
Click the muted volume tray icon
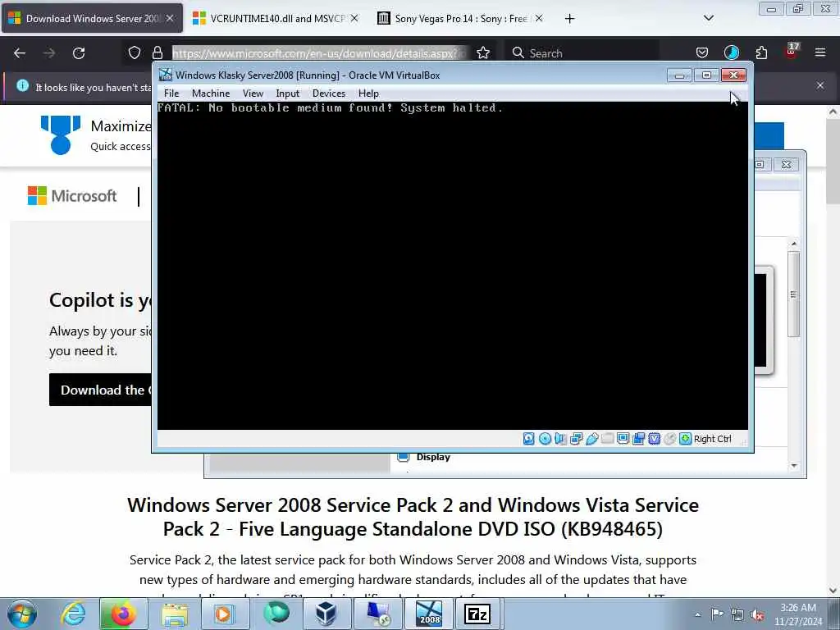click(x=757, y=614)
